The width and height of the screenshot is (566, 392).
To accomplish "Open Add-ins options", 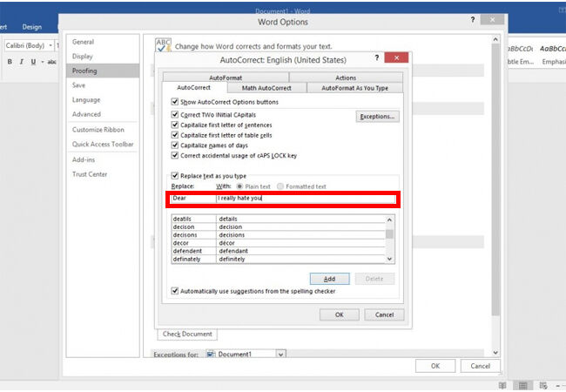I will (x=103, y=159).
